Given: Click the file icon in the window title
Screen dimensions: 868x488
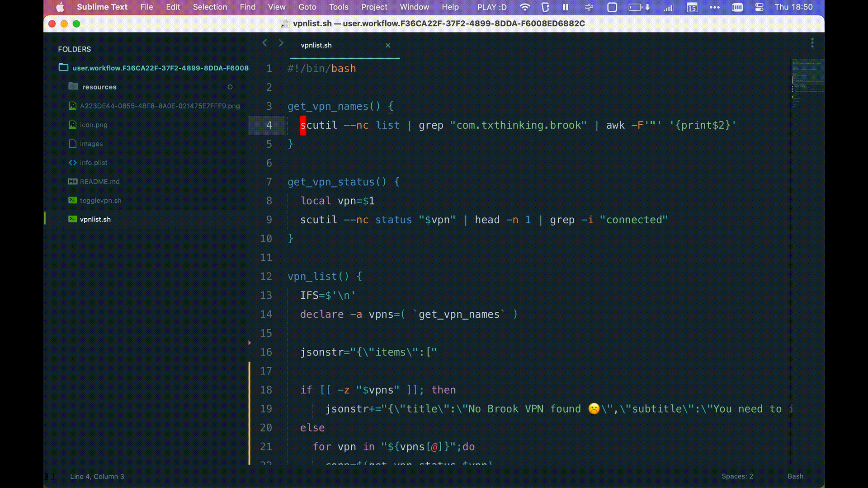Looking at the screenshot, I should pos(285,23).
